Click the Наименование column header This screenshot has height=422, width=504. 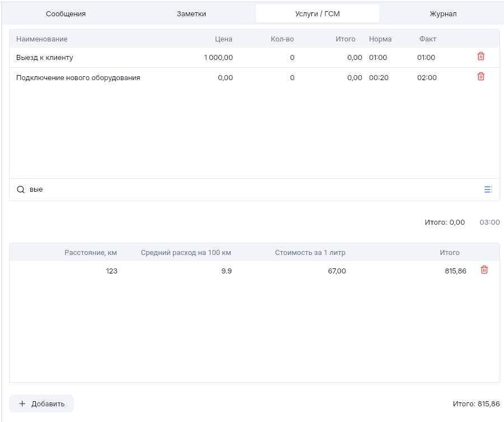pos(42,39)
